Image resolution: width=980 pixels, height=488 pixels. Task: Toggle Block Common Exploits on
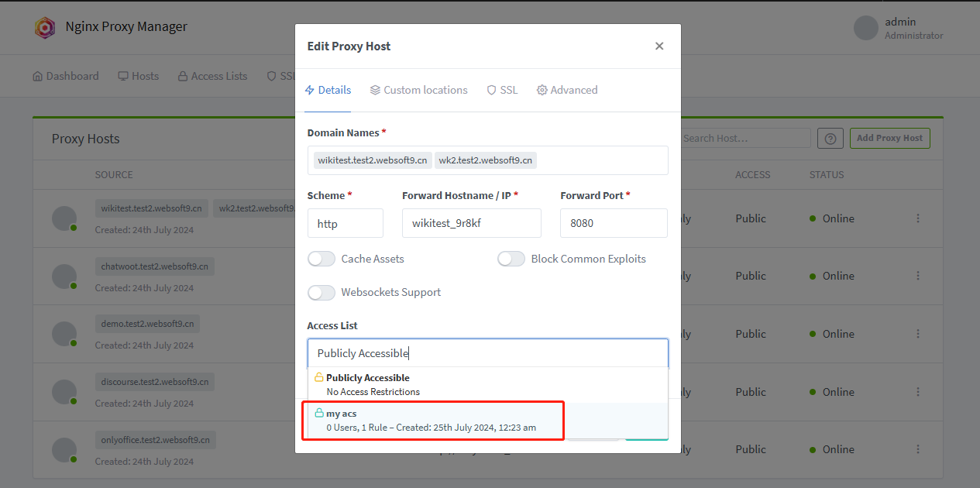[511, 259]
